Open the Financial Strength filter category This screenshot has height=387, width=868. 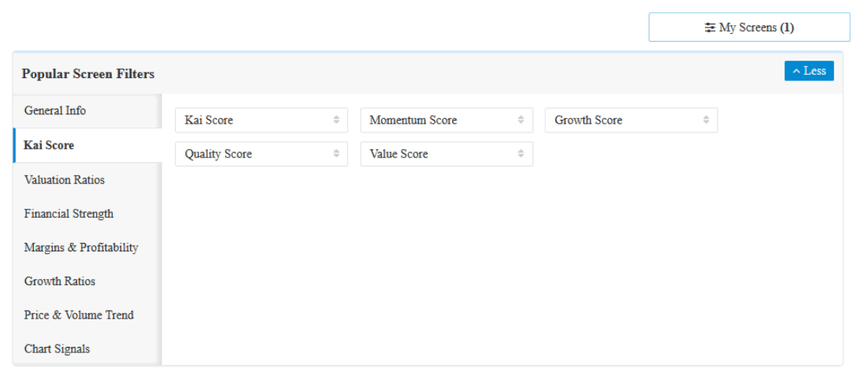pos(69,214)
